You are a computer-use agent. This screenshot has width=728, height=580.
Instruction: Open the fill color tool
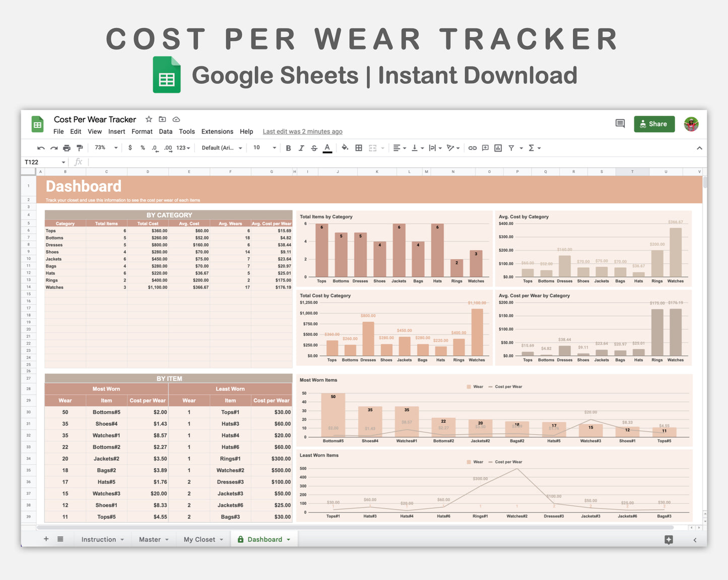point(345,148)
